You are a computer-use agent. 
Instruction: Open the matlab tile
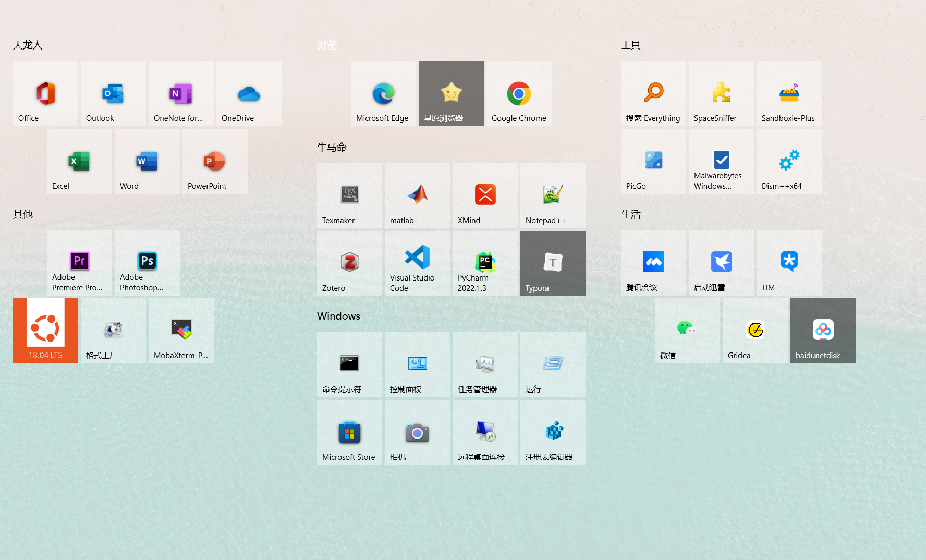click(x=417, y=196)
